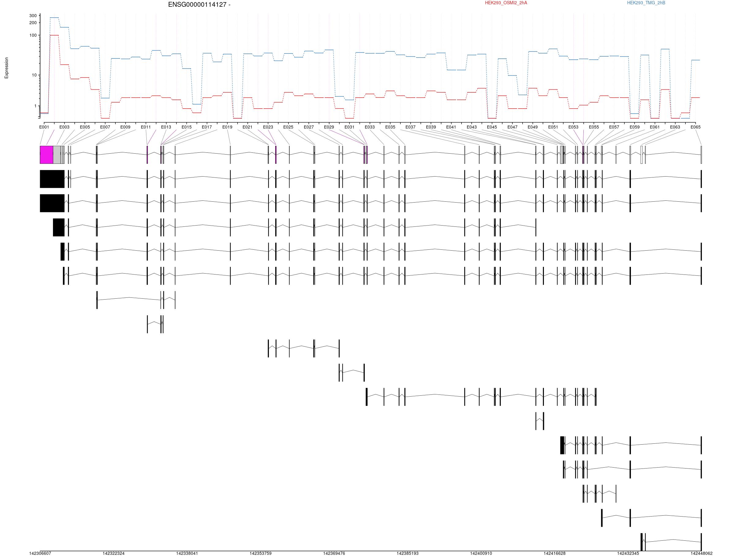
Task: Click the exon label E039
Action: pyautogui.click(x=431, y=127)
